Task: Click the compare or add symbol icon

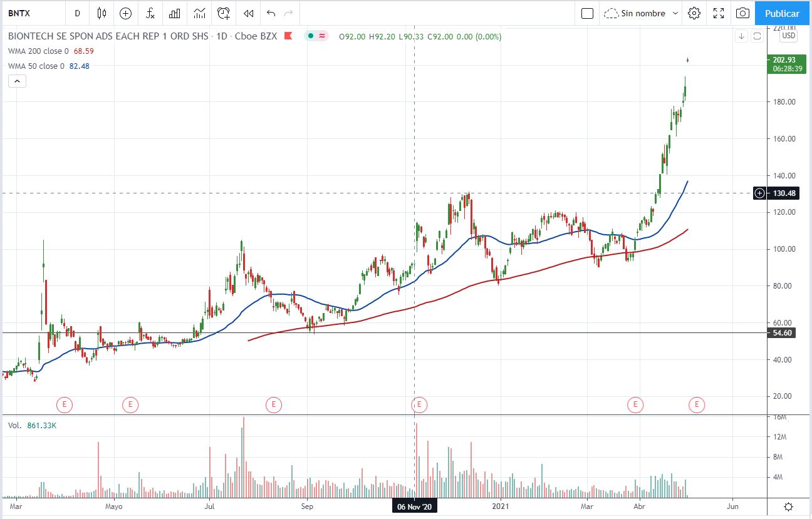Action: click(125, 13)
